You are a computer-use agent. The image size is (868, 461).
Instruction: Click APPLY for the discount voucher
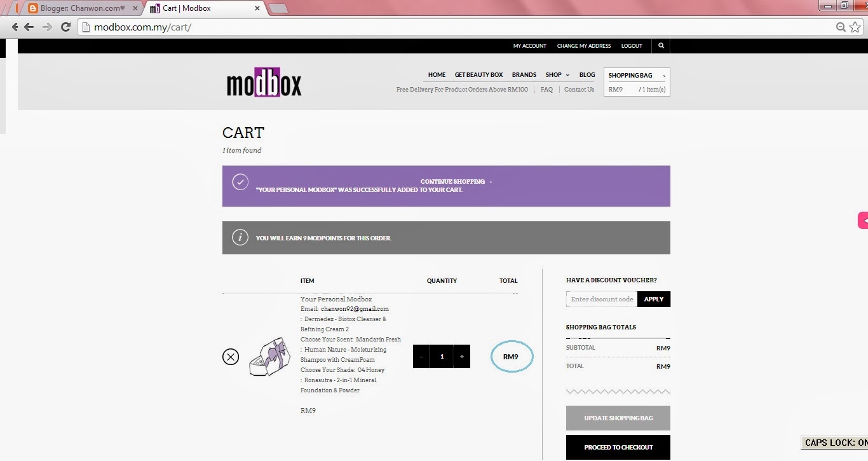(654, 299)
